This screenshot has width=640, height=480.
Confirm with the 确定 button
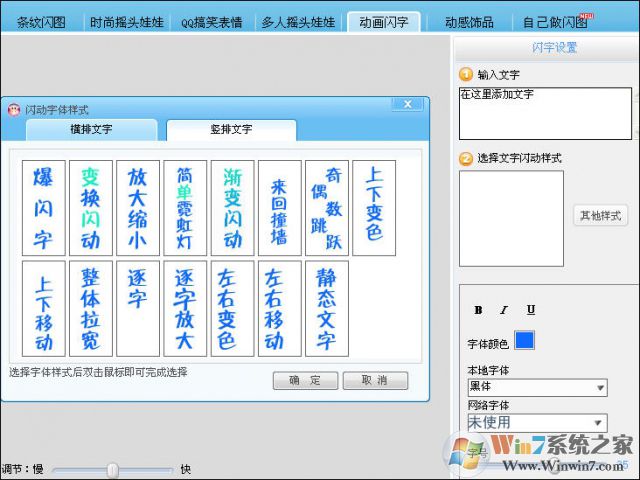point(305,380)
